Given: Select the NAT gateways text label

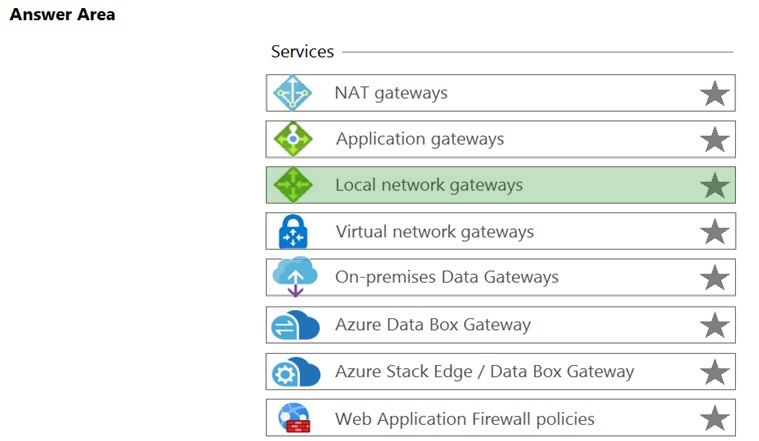Looking at the screenshot, I should point(391,93).
